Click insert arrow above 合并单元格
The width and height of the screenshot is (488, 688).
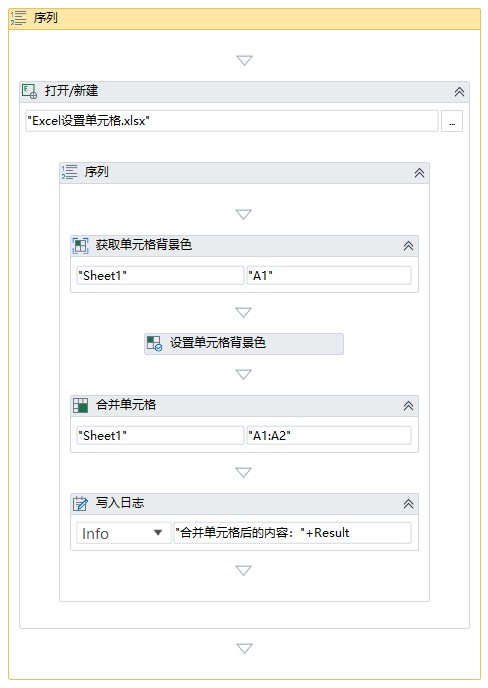(x=244, y=374)
